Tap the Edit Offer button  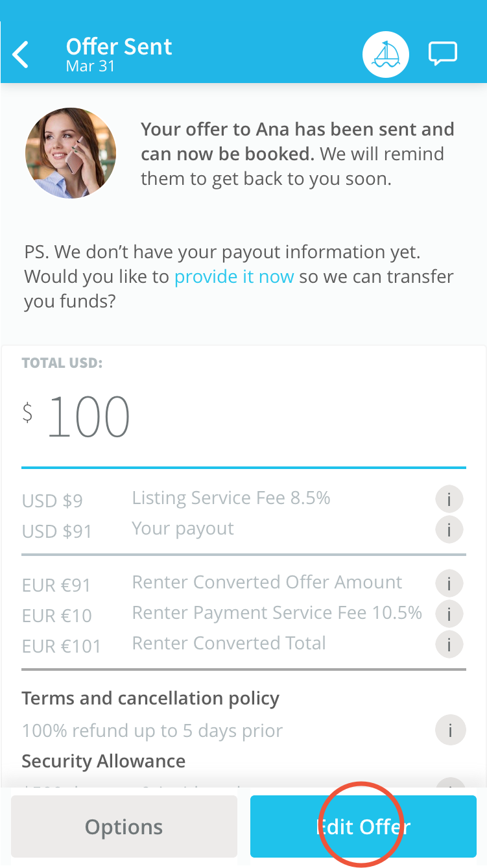(x=363, y=827)
